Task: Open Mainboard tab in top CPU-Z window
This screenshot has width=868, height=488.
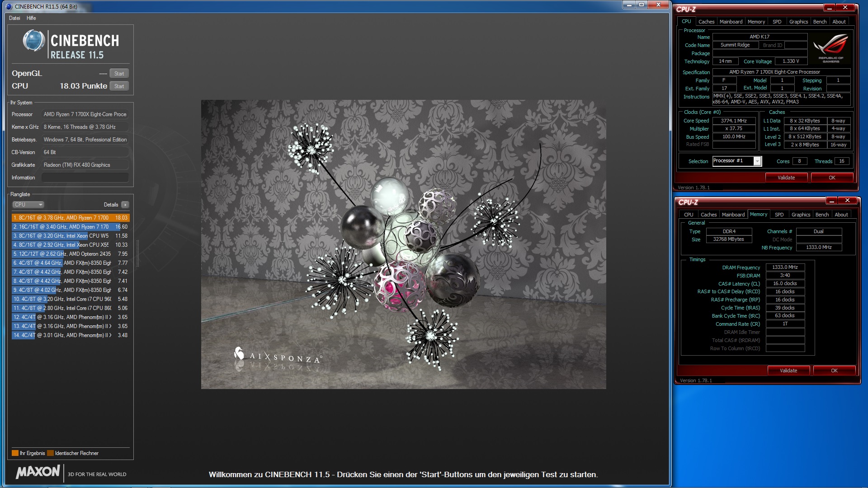Action: coord(731,22)
